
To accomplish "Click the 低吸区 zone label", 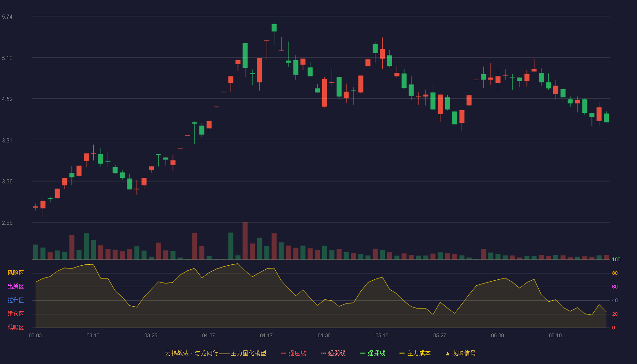I will coord(16,327).
